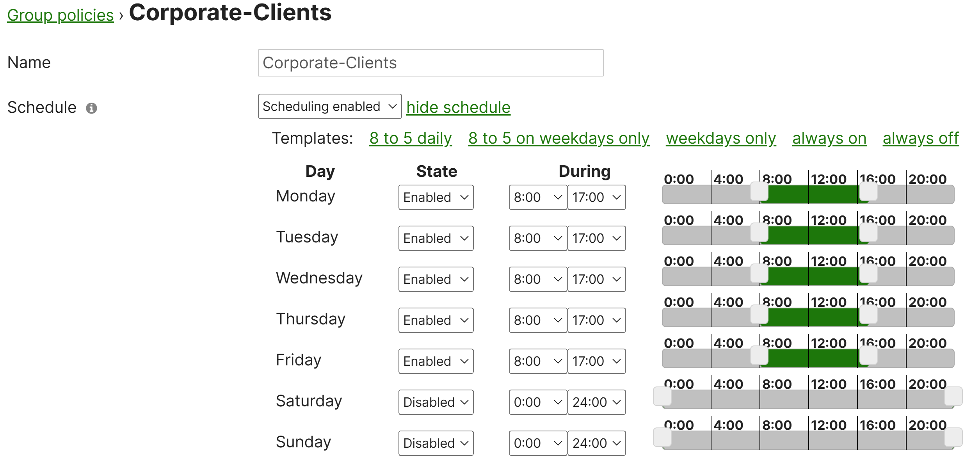This screenshot has width=980, height=470.
Task: Apply 8 to 5 on weekdays only template
Action: pyautogui.click(x=559, y=138)
